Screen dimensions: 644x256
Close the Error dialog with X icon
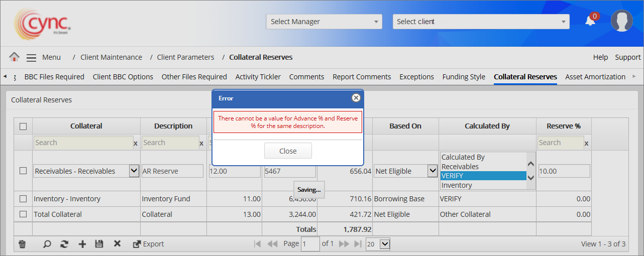(x=356, y=98)
